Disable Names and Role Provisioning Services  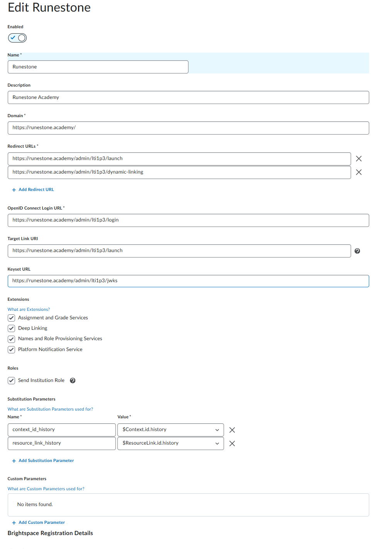[12, 339]
